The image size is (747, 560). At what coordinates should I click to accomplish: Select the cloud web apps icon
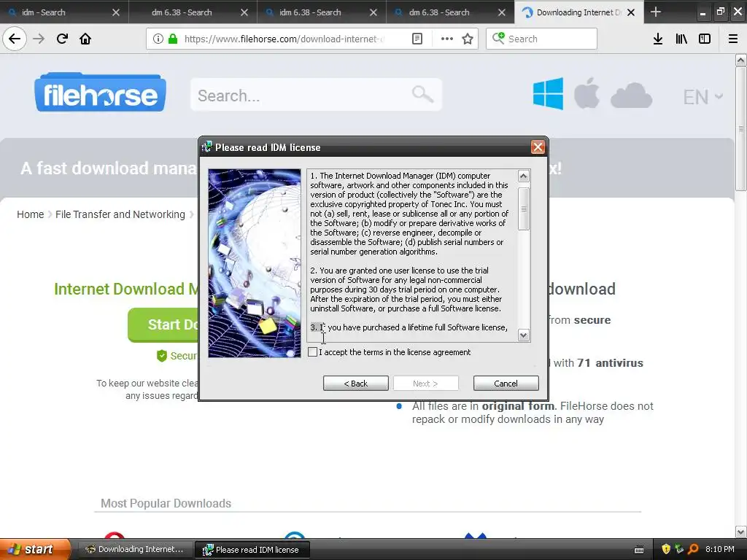click(631, 96)
